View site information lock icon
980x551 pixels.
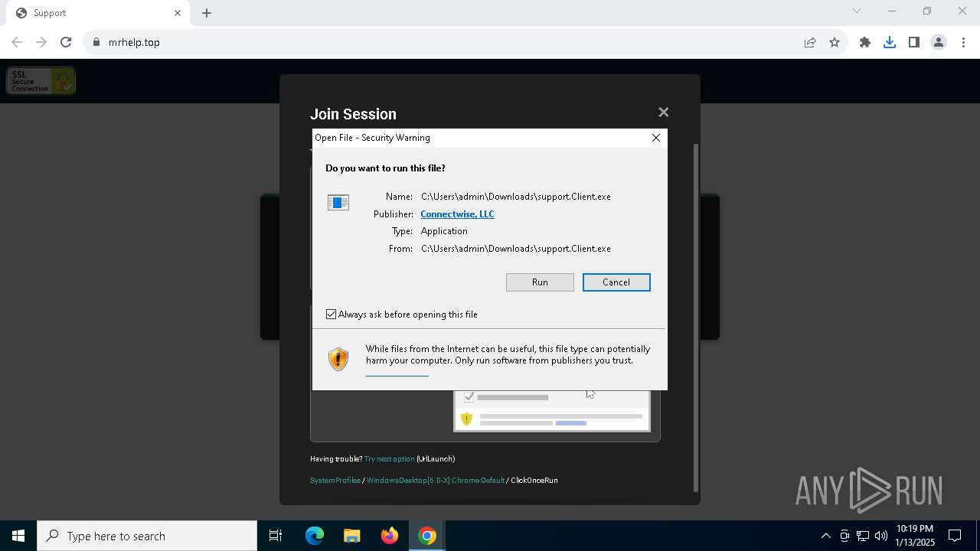(96, 42)
